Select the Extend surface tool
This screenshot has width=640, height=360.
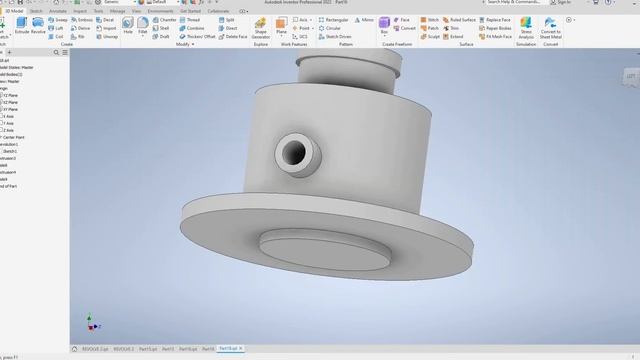coord(453,37)
